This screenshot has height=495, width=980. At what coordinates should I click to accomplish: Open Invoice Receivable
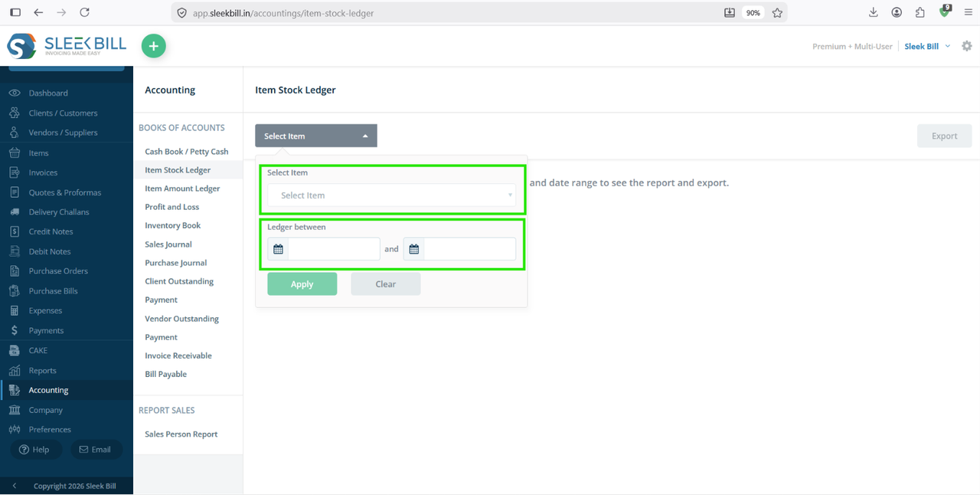coord(178,356)
